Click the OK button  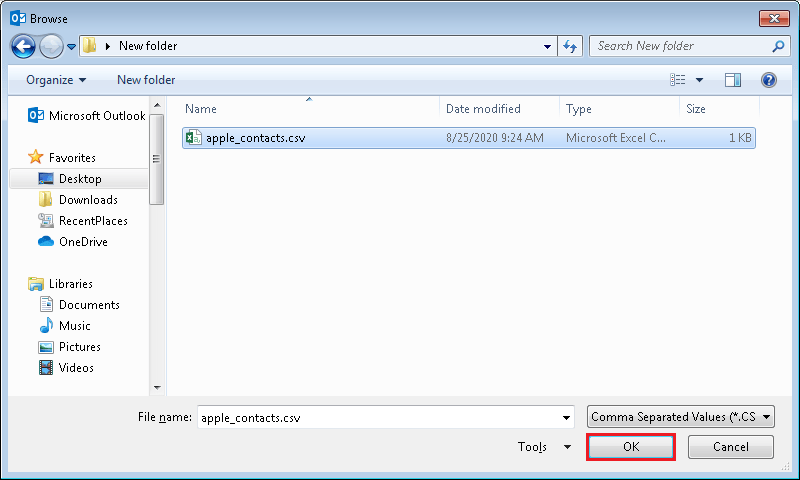click(x=631, y=447)
